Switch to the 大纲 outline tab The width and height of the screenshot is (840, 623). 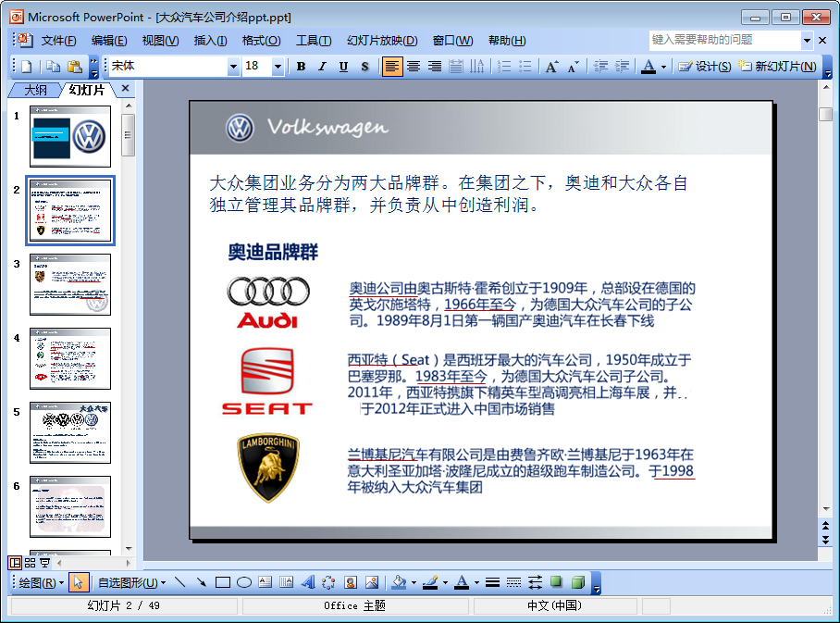35,90
